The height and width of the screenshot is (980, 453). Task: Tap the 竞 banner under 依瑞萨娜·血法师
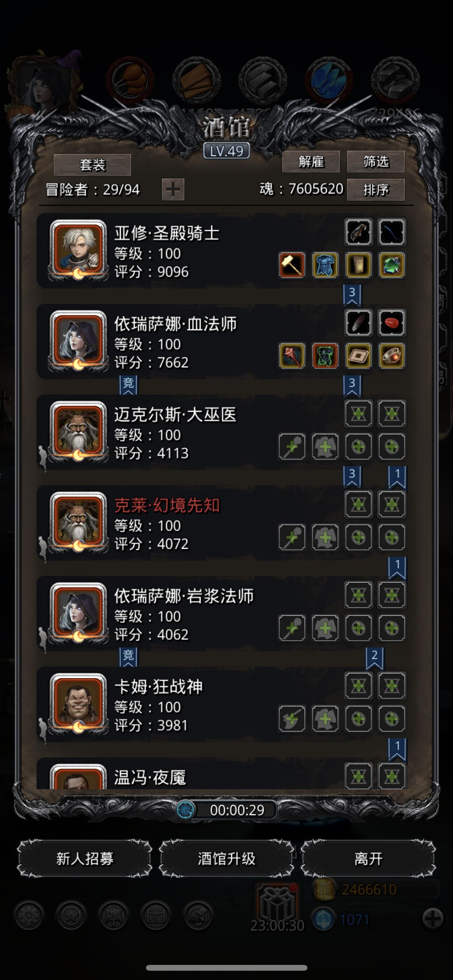[128, 384]
